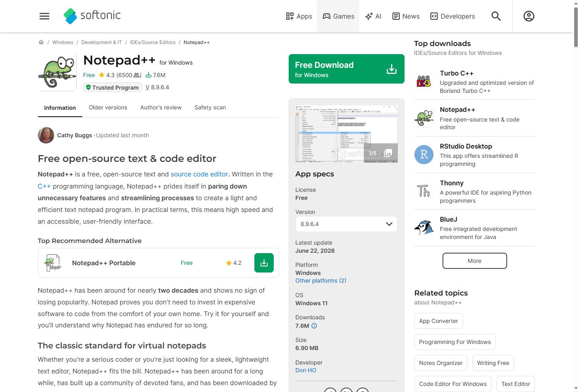Open the Apps navigation menu
Viewport: 579px width, 392px height.
299,16
